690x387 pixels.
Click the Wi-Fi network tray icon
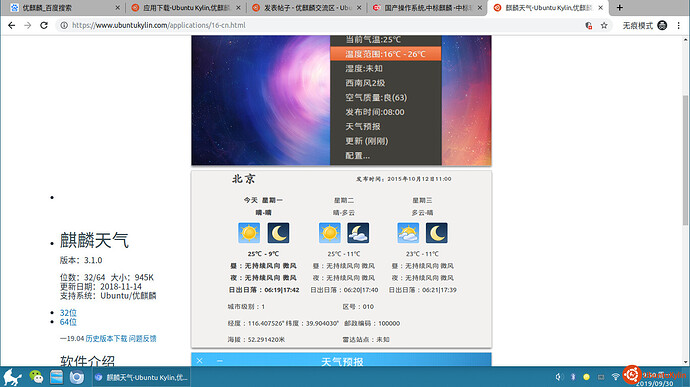coord(615,377)
